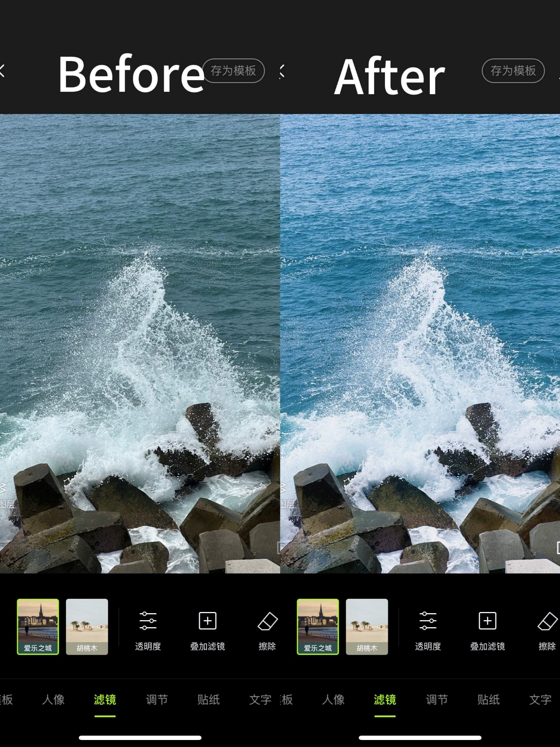Switch to 人像 portrait tab in After panel

pyautogui.click(x=333, y=700)
